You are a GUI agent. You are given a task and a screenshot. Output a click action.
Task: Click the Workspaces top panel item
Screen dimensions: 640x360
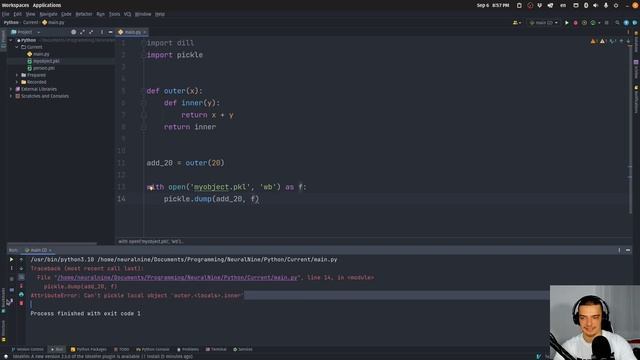(x=15, y=5)
